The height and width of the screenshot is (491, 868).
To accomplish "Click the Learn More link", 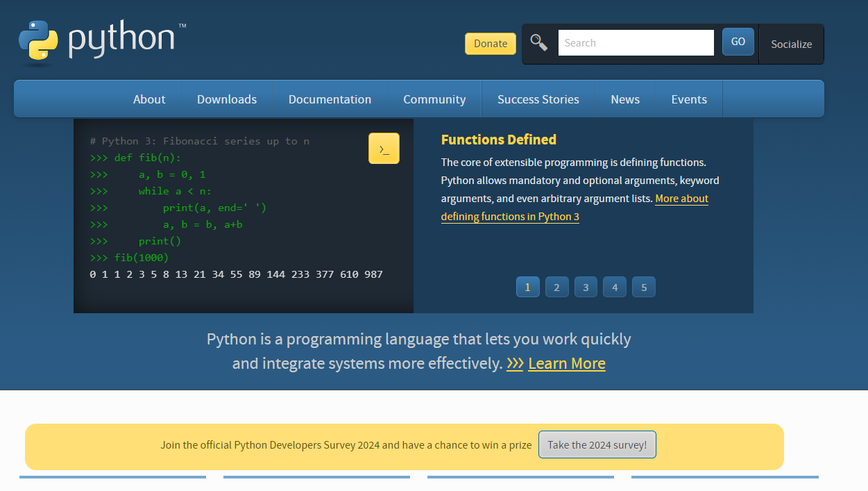I will (x=567, y=363).
